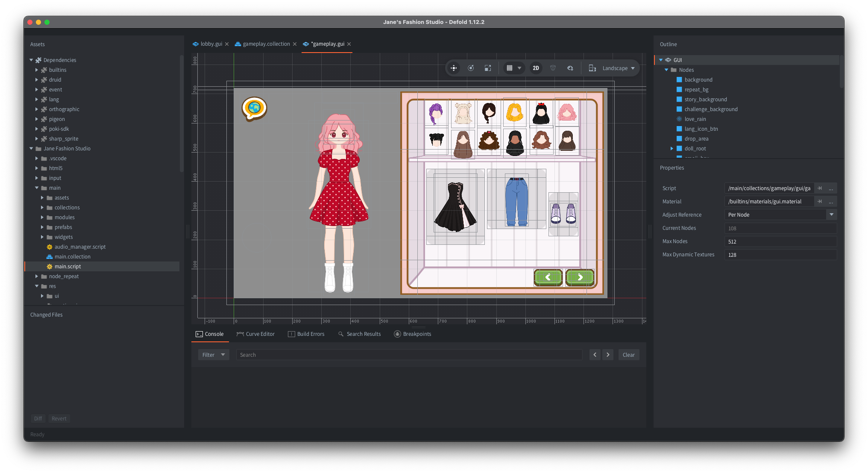Click the Clear button in the console
The width and height of the screenshot is (868, 473).
click(628, 354)
